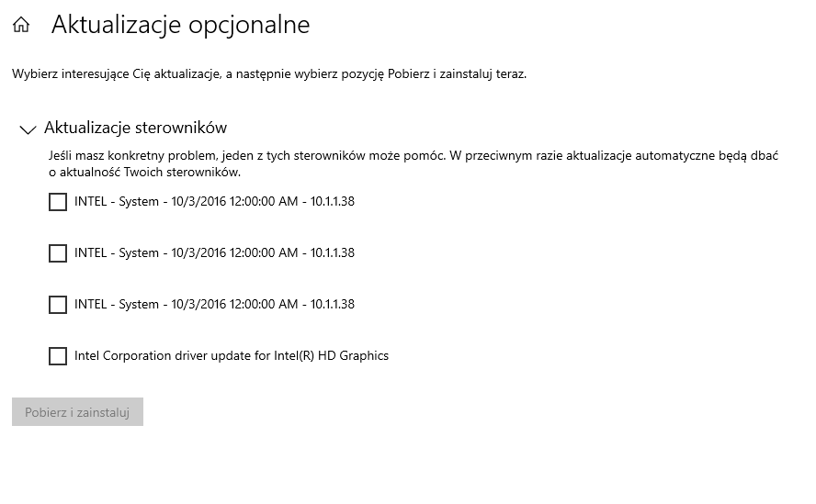This screenshot has width=816, height=504.
Task: Select the second INTEL - System label text
Action: 214,252
